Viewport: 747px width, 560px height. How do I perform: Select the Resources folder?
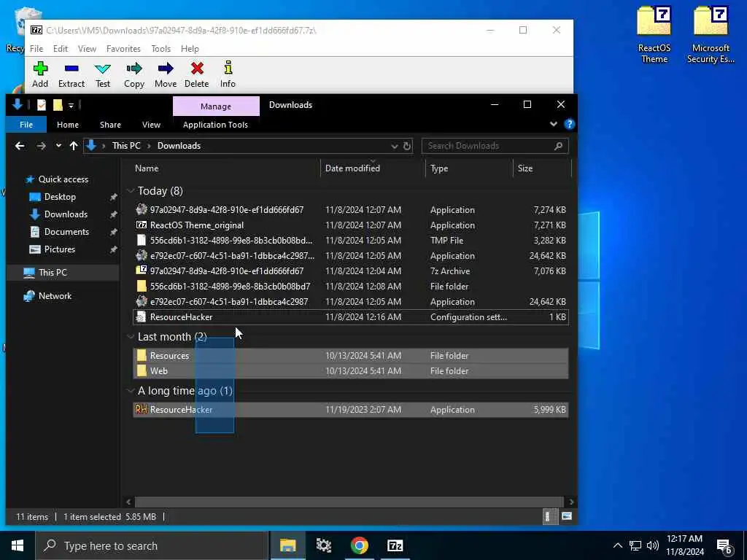351,356
